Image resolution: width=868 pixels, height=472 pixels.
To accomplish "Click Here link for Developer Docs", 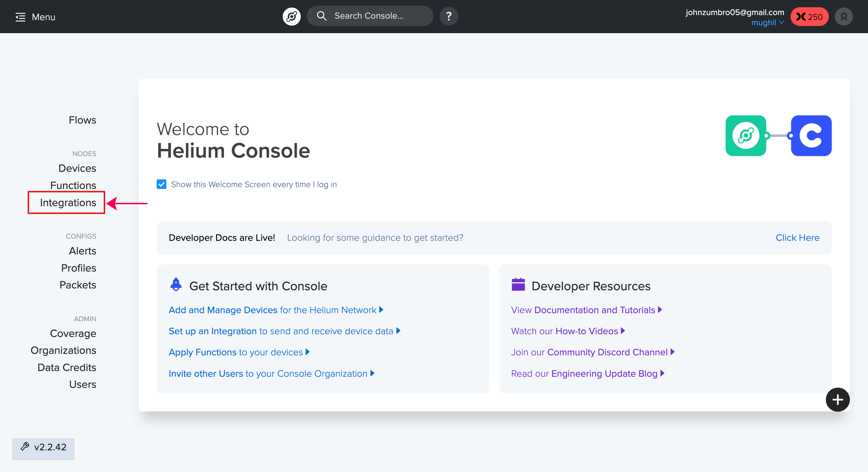I will (x=797, y=238).
